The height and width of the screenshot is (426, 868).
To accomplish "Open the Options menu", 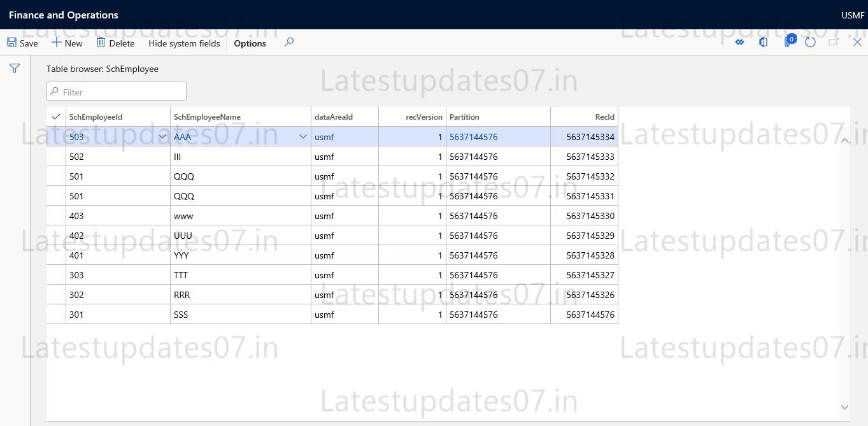I will (x=249, y=43).
